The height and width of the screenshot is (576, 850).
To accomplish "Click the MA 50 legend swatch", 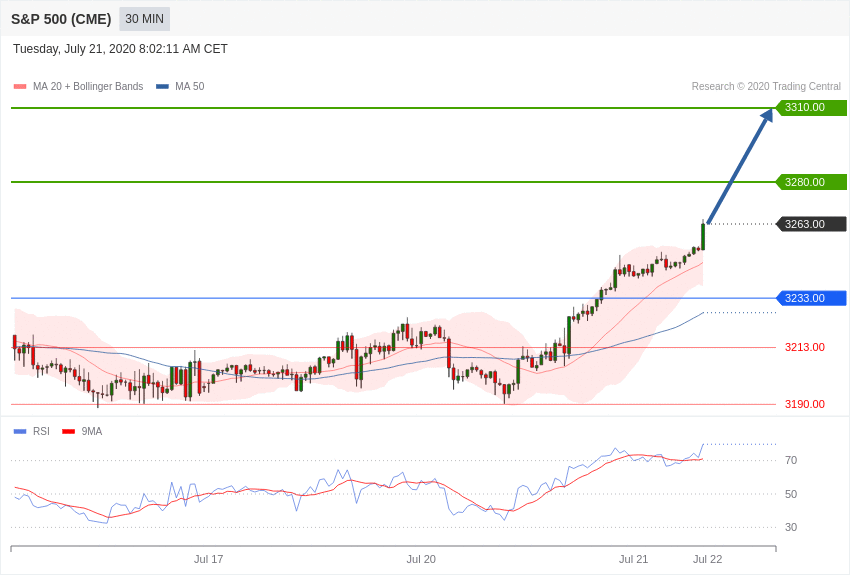I will 162,87.
